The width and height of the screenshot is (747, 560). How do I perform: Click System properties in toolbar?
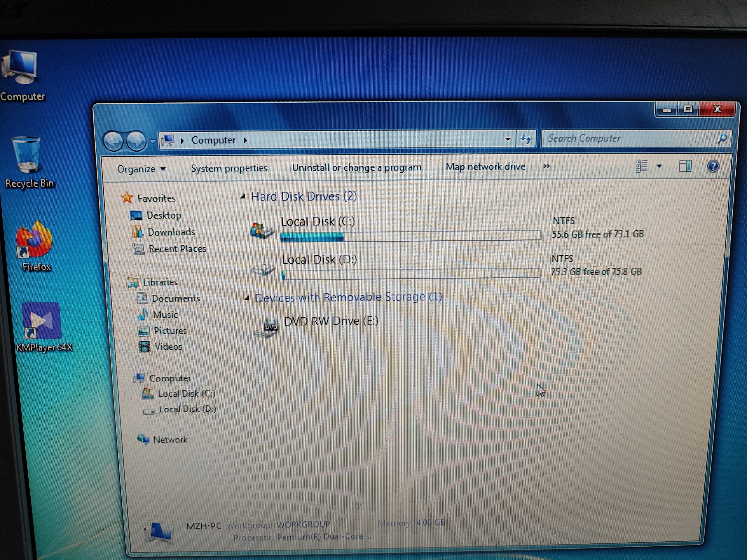[x=229, y=168]
